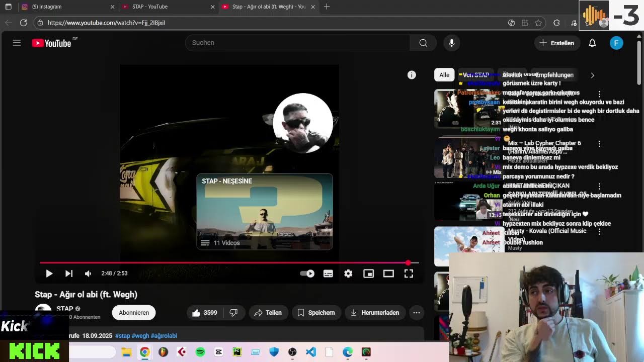
Task: Toggle theater mode
Action: pos(388,274)
